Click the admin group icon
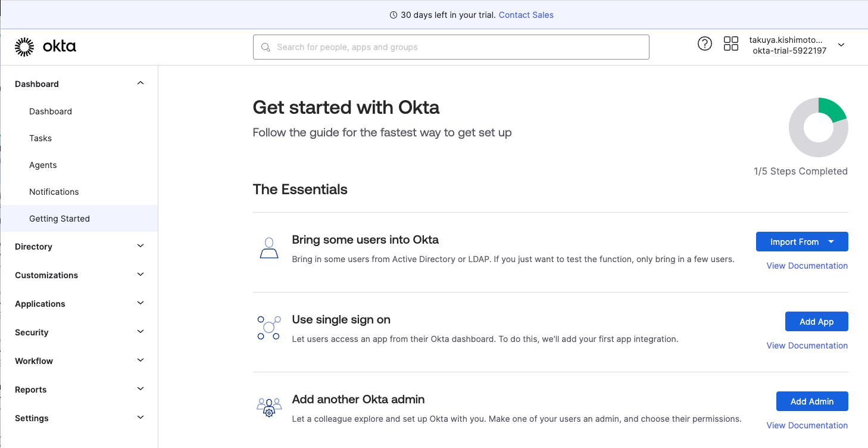Image resolution: width=868 pixels, height=448 pixels. 269,407
